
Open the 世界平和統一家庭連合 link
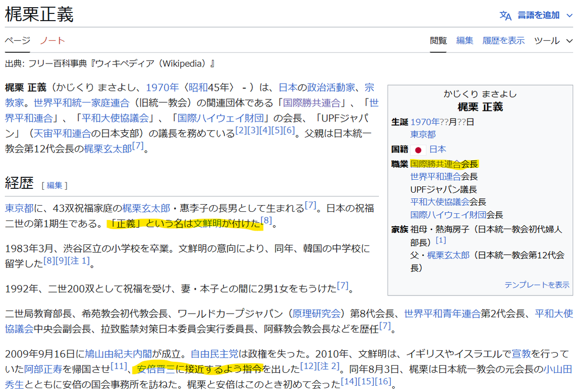click(x=82, y=102)
